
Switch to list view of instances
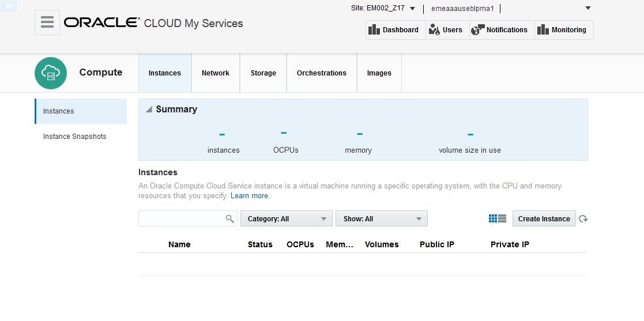click(502, 219)
